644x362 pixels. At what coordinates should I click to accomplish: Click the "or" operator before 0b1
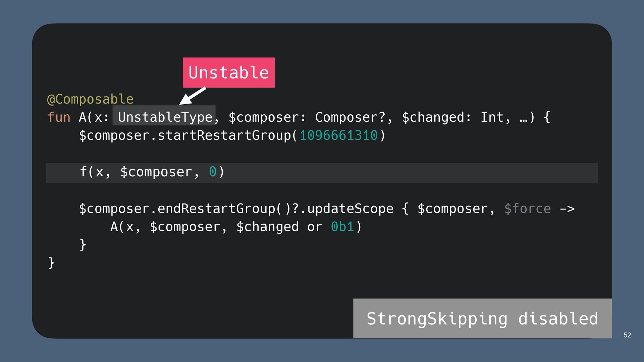coord(314,227)
